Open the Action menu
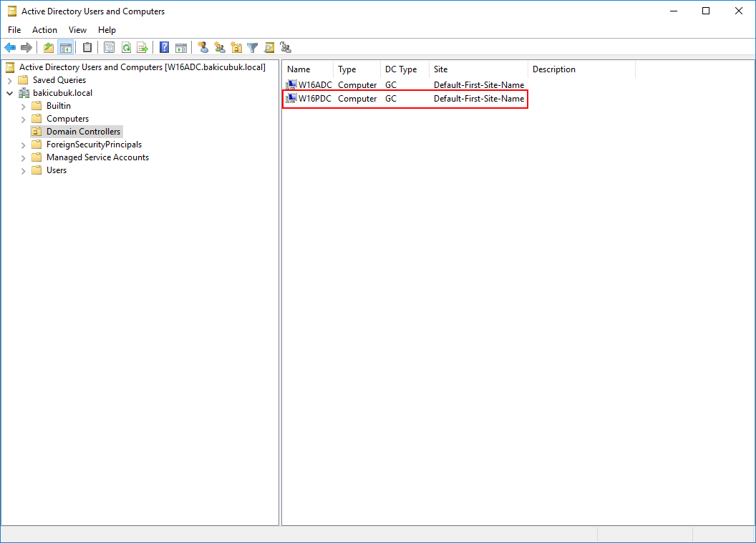756x543 pixels. tap(45, 30)
